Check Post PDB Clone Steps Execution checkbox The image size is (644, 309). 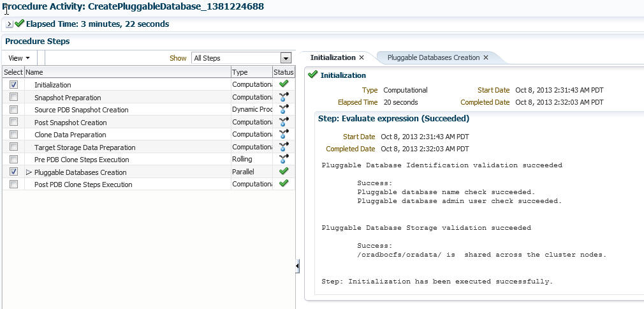[13, 184]
